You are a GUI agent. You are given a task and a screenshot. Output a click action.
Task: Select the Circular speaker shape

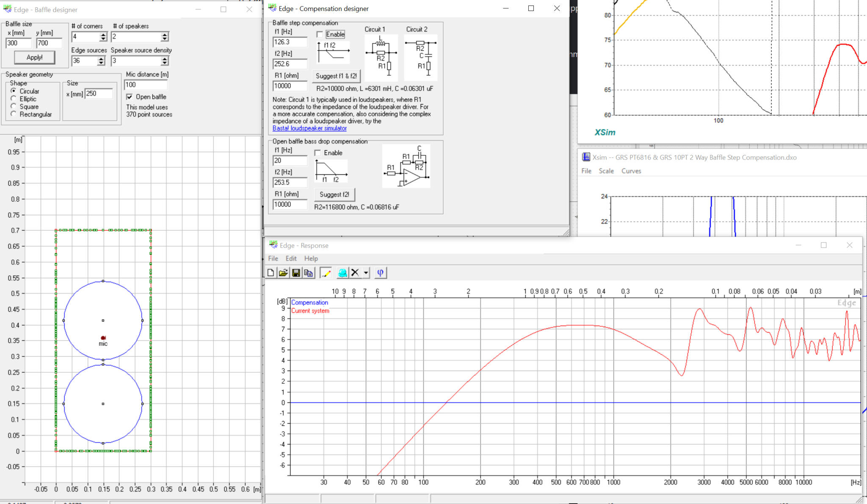pos(14,91)
